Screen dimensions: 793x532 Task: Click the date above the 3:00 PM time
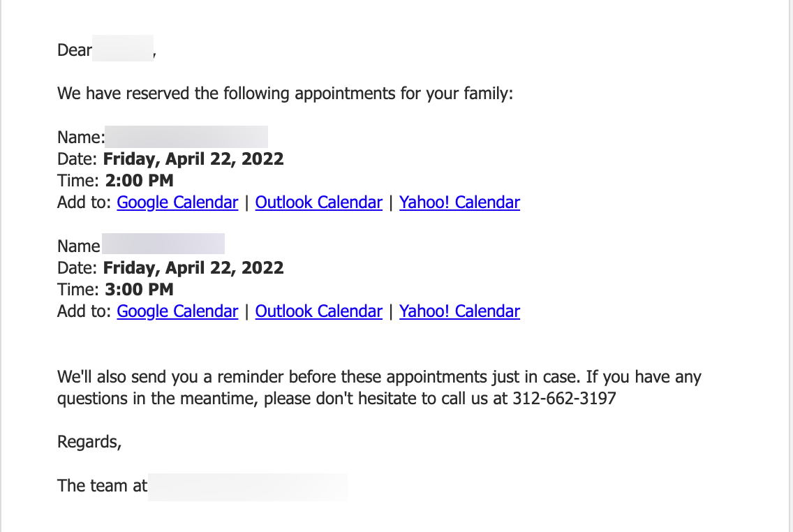point(193,267)
